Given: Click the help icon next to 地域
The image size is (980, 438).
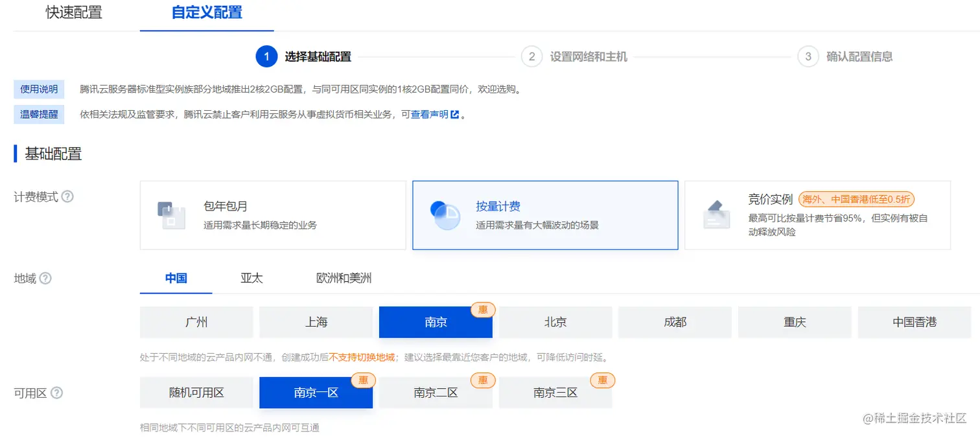Looking at the screenshot, I should point(45,279).
